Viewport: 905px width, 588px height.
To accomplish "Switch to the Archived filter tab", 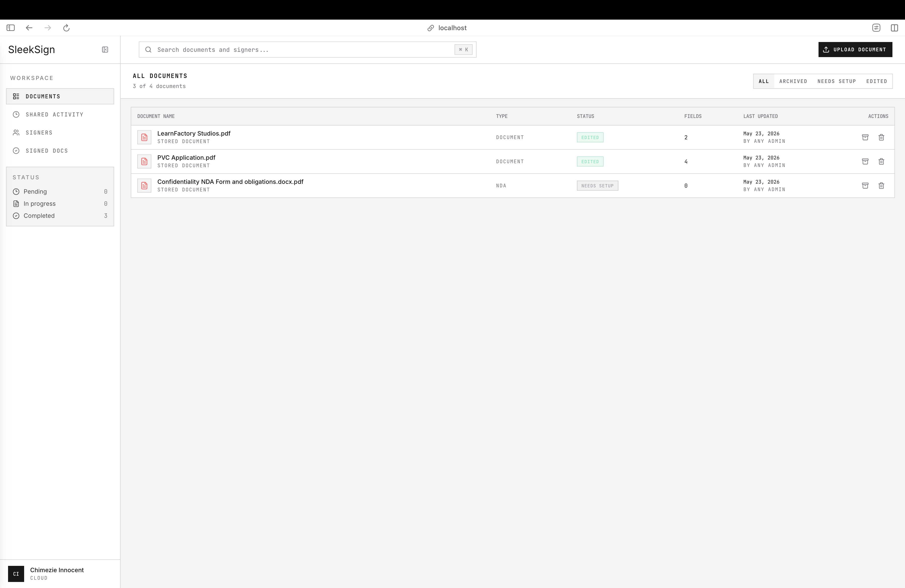I will (793, 81).
